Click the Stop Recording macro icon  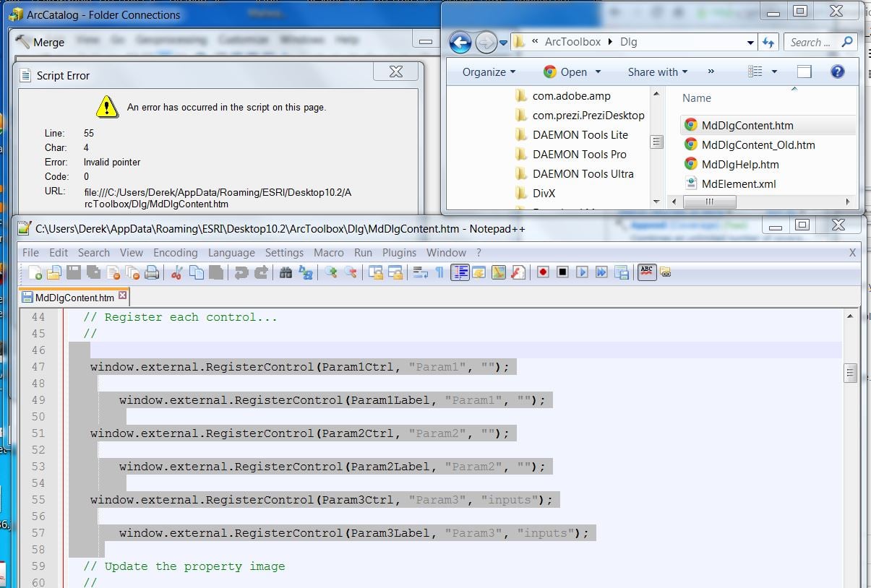click(562, 272)
